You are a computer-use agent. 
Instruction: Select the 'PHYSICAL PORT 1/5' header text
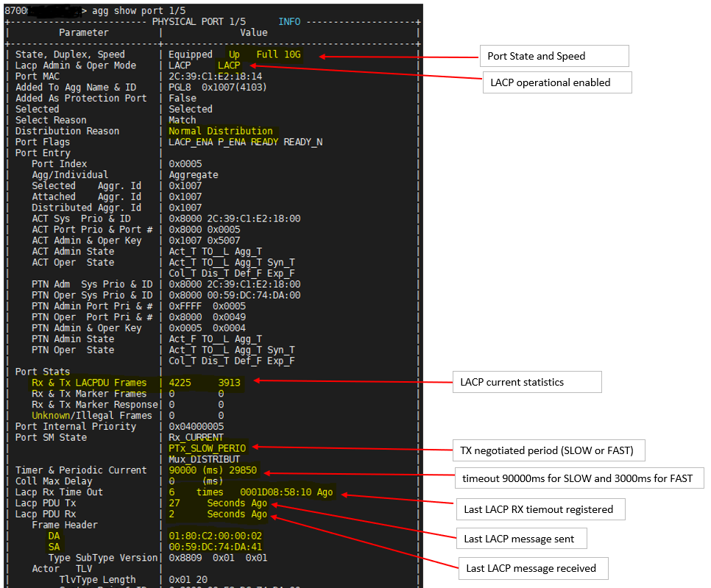[199, 22]
